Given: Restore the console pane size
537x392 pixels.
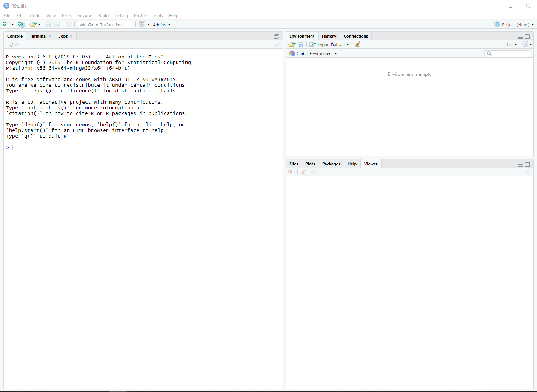Looking at the screenshot, I should point(277,37).
